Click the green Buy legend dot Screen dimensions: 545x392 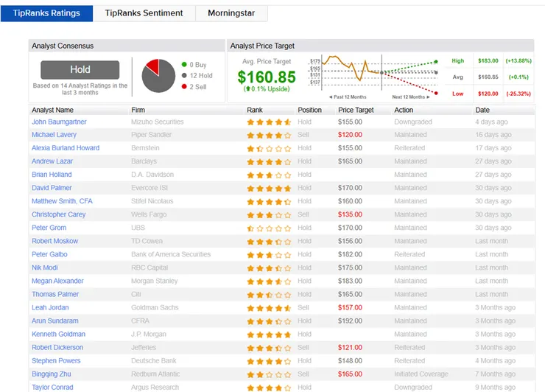(x=184, y=64)
